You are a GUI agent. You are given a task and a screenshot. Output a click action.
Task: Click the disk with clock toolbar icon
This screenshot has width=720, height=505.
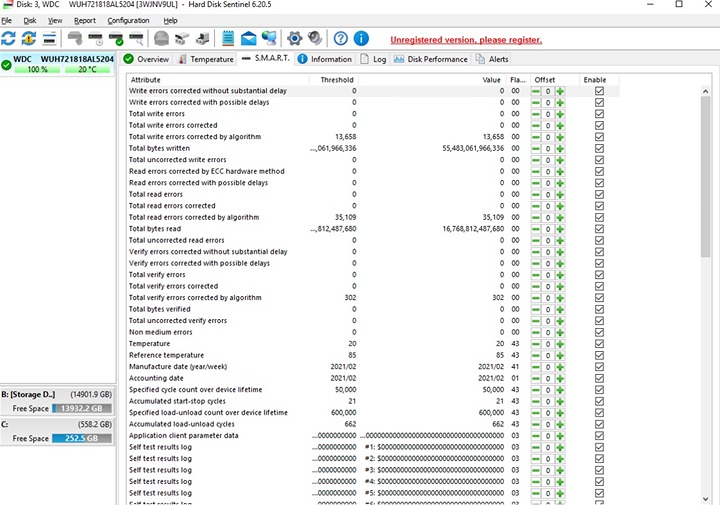[x=96, y=39]
